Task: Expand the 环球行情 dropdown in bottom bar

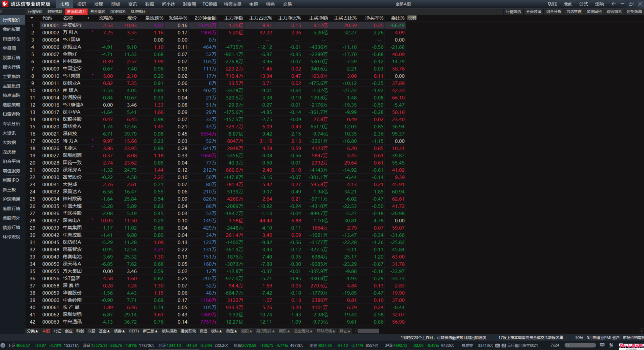Action: 326,331
